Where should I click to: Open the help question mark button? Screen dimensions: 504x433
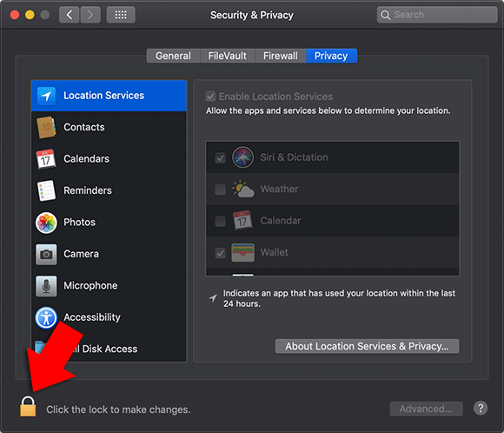click(481, 409)
